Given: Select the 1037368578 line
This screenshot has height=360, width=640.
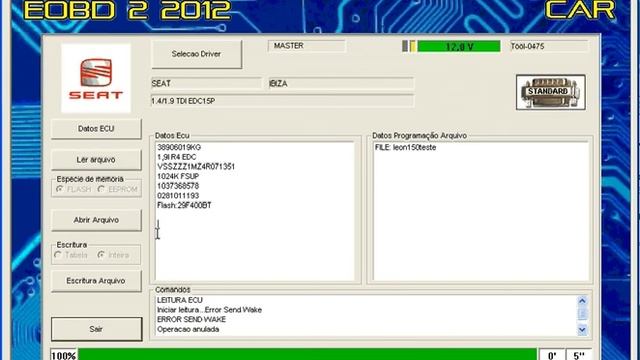Looking at the screenshot, I should tap(178, 186).
